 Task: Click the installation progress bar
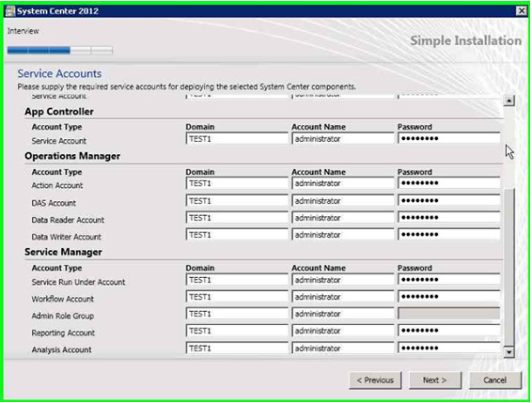[x=60, y=51]
